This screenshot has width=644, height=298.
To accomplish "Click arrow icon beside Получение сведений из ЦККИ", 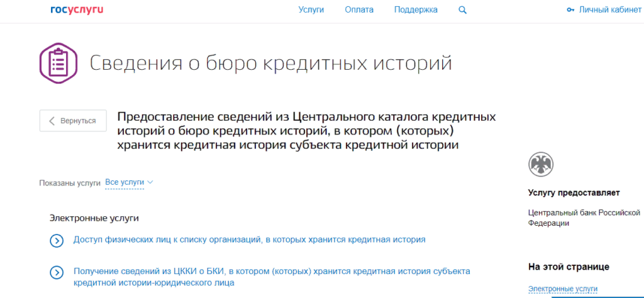I will coord(57,272).
